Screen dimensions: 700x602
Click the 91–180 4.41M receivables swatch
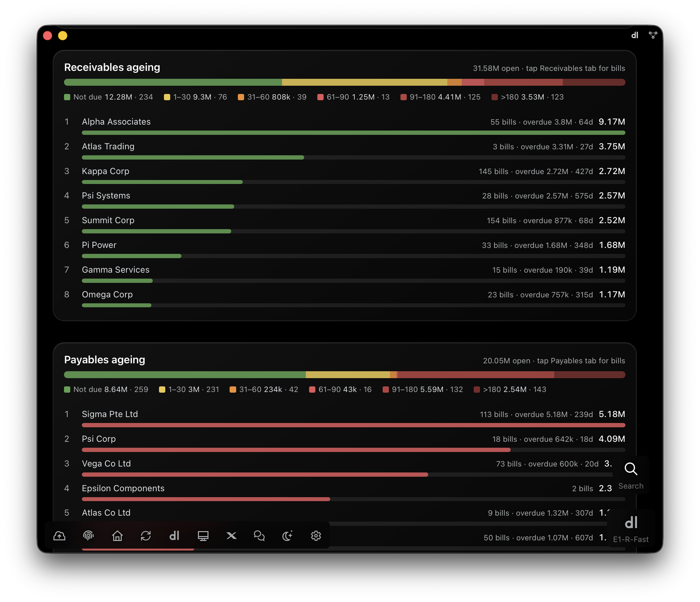point(403,97)
